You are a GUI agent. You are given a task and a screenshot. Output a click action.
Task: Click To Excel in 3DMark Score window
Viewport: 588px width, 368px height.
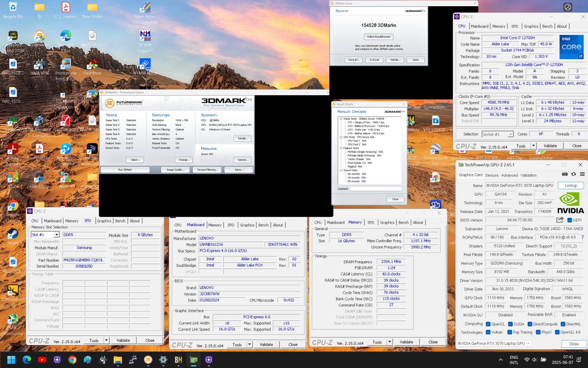coord(374,60)
